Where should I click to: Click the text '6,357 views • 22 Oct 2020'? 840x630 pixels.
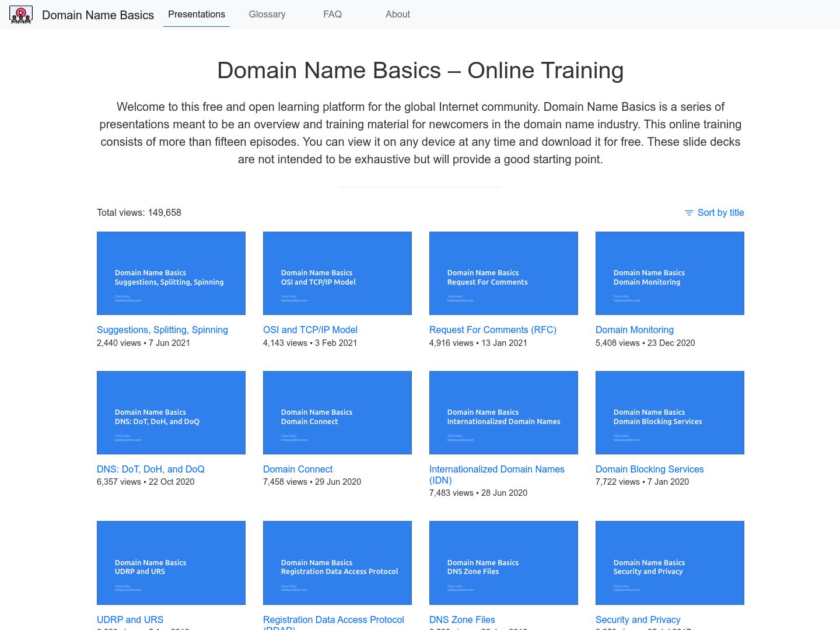[x=146, y=482]
